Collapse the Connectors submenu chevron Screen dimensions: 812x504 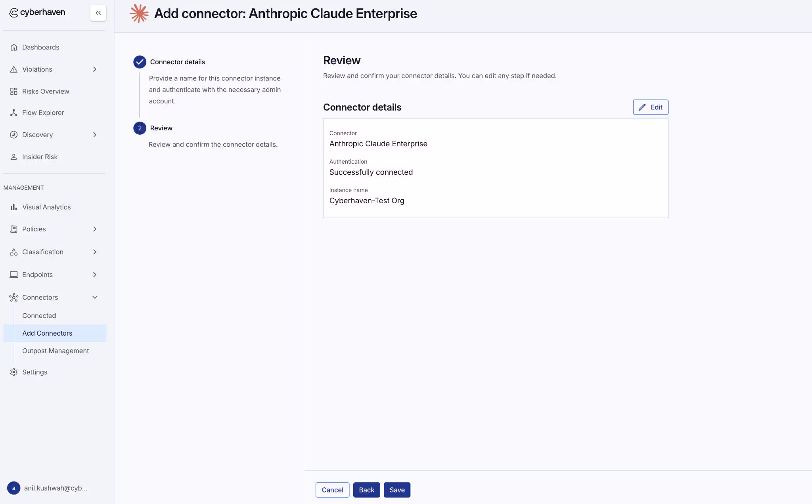tap(95, 297)
